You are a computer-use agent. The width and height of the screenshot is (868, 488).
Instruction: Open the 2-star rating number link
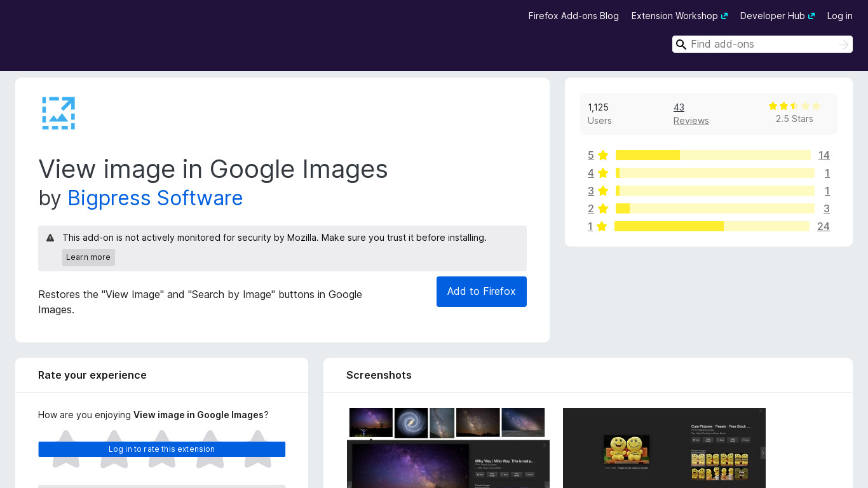click(591, 208)
